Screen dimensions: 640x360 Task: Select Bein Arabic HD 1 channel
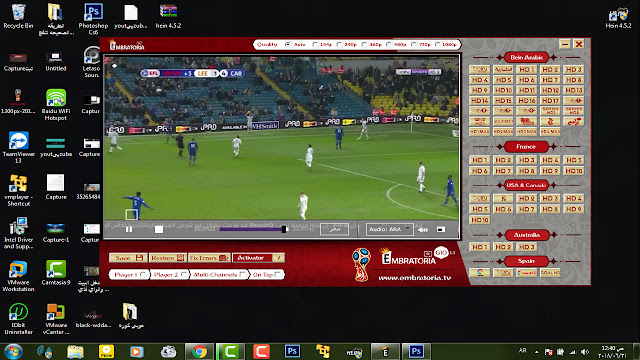coord(527,70)
